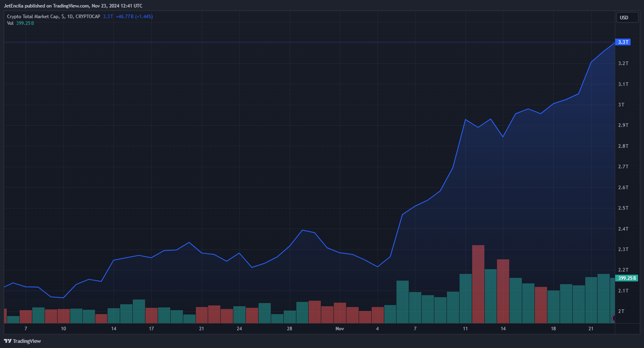
Task: Click the 3T level on price axis
Action: (621, 105)
